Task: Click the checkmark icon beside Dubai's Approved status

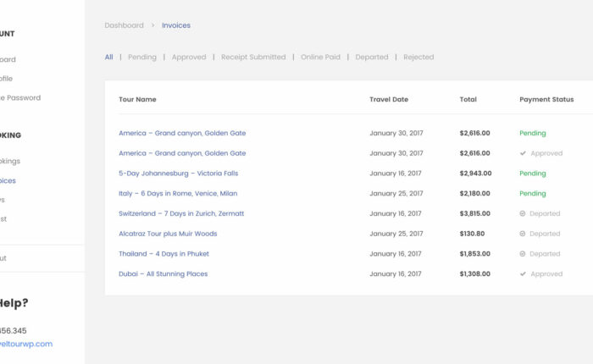Action: tap(523, 274)
